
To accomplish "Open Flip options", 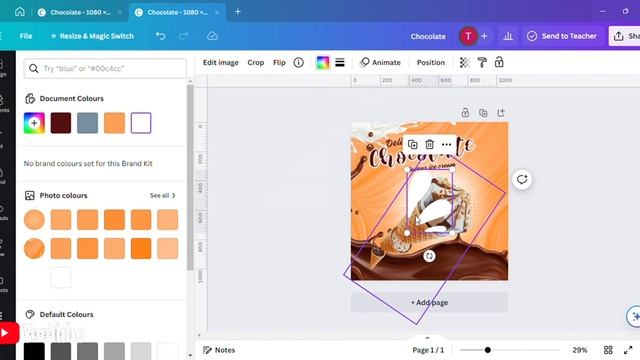I will coord(279,62).
